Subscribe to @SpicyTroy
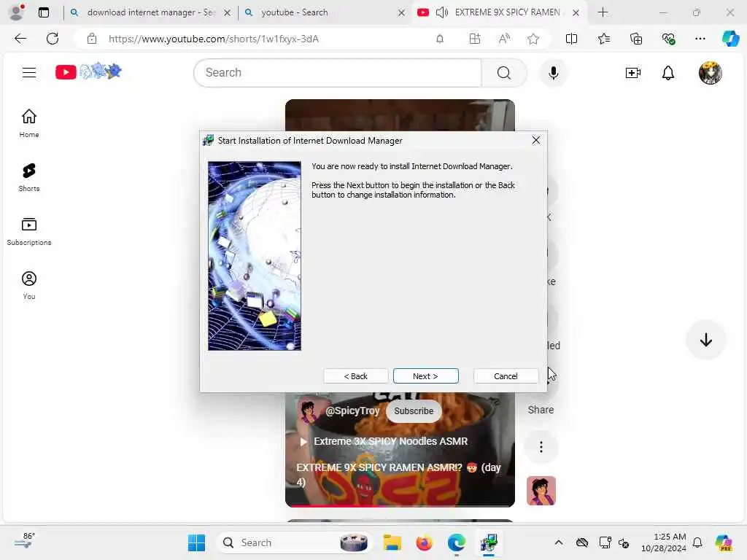 (414, 411)
